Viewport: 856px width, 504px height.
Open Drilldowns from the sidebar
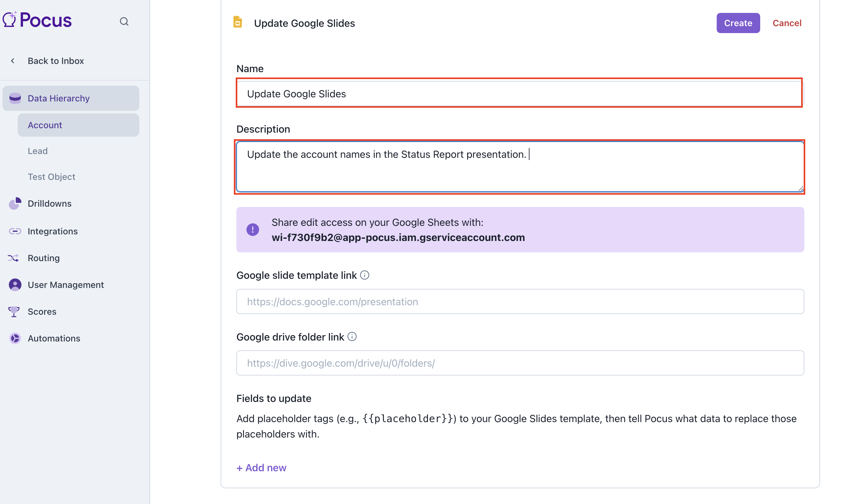tap(49, 203)
